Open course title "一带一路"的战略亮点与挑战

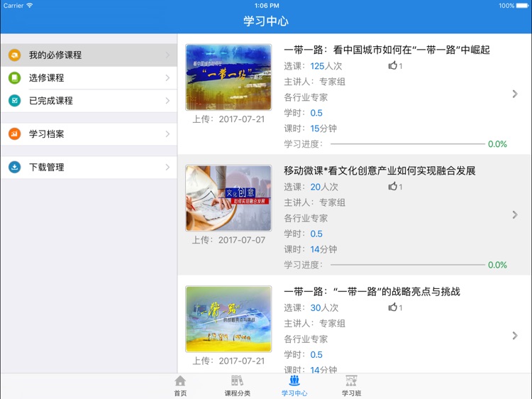372,292
